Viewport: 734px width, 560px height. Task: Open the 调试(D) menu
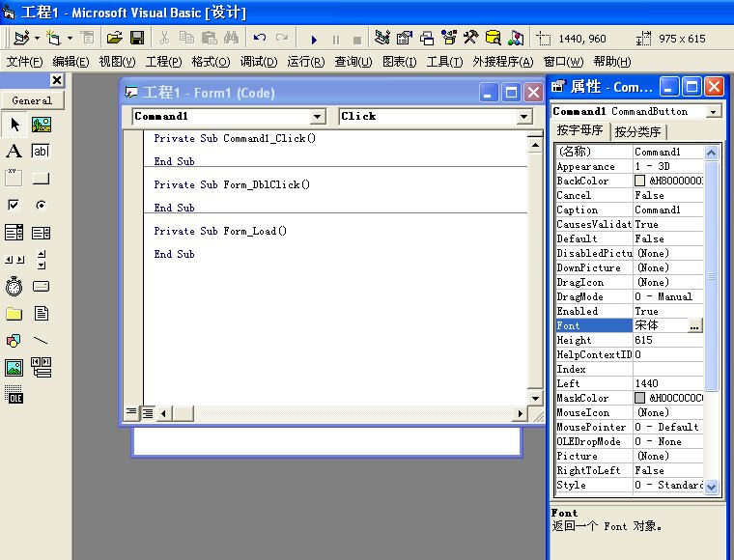pos(259,62)
